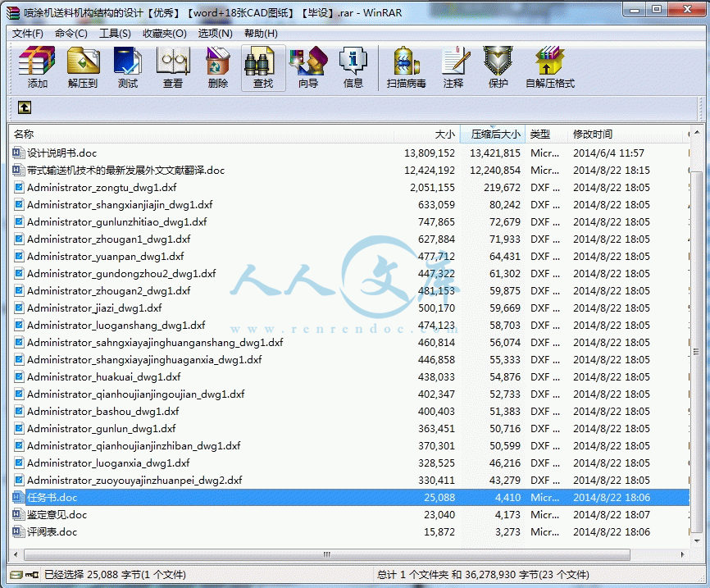Click the Word icon of 鉴定意见.doc
The image size is (710, 588).
click(x=18, y=514)
